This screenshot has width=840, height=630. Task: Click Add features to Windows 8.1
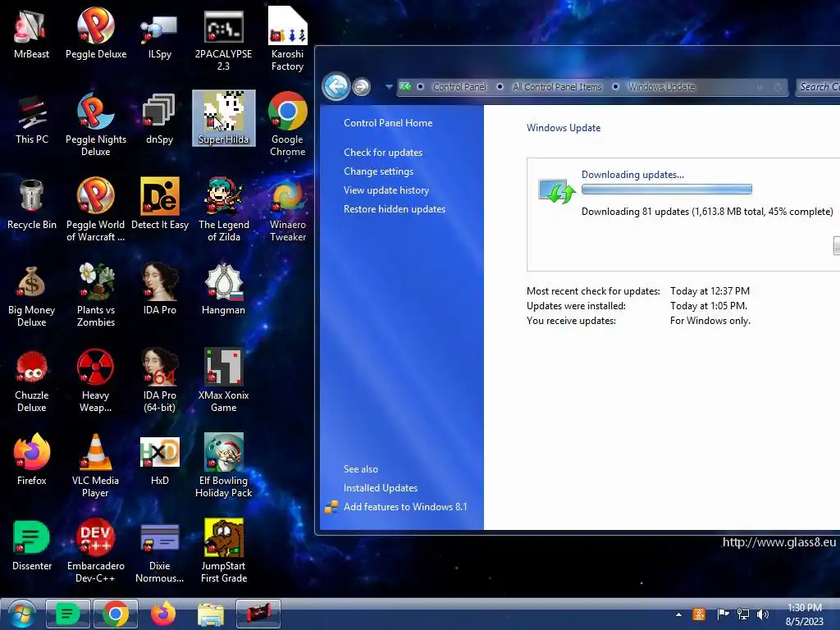pyautogui.click(x=405, y=507)
